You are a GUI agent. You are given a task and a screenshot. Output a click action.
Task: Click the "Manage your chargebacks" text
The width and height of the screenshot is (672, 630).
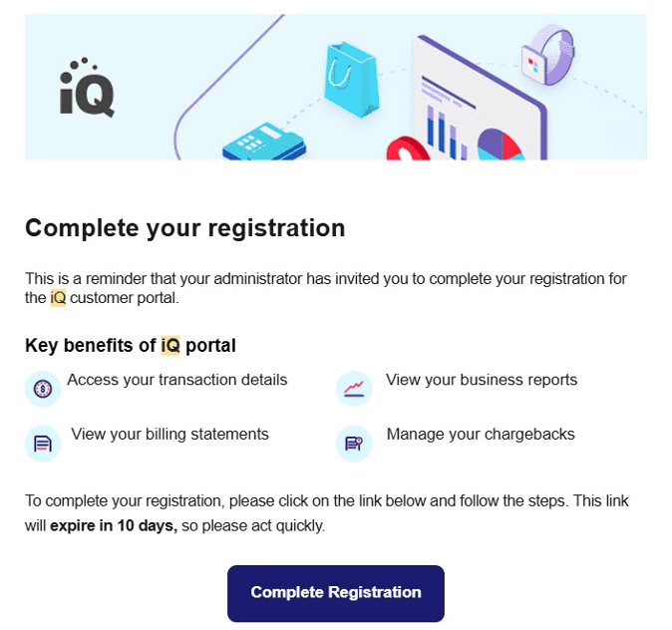click(x=481, y=434)
